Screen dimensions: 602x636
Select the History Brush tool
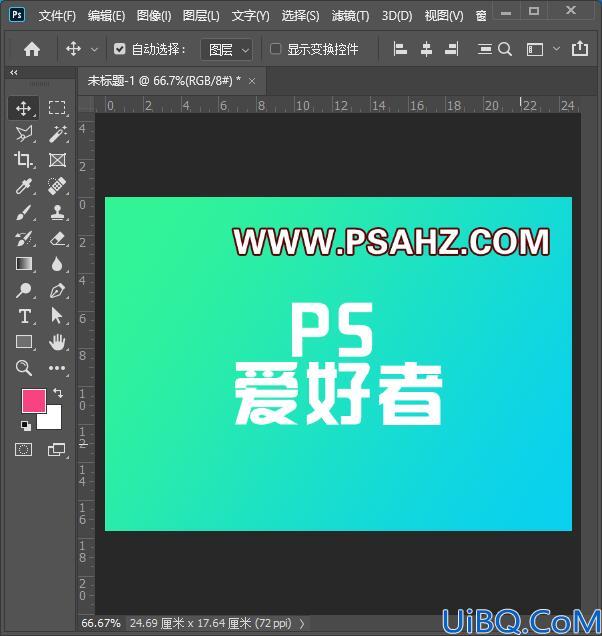[x=24, y=238]
